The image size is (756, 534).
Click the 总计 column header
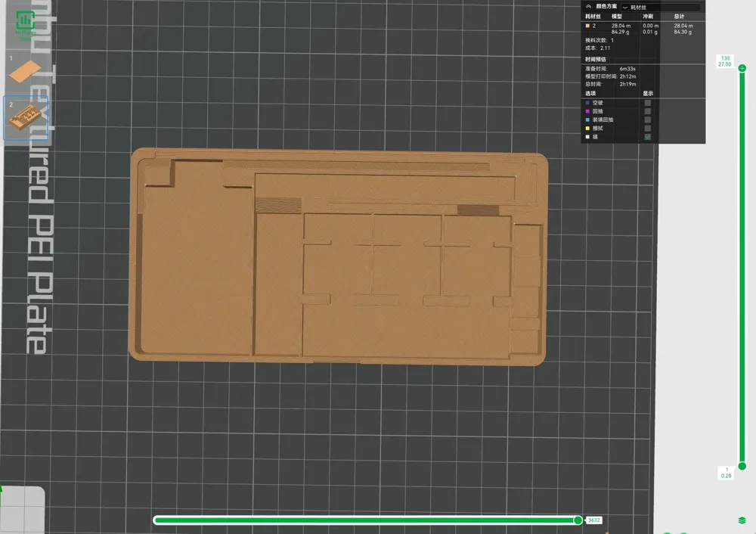click(x=678, y=17)
